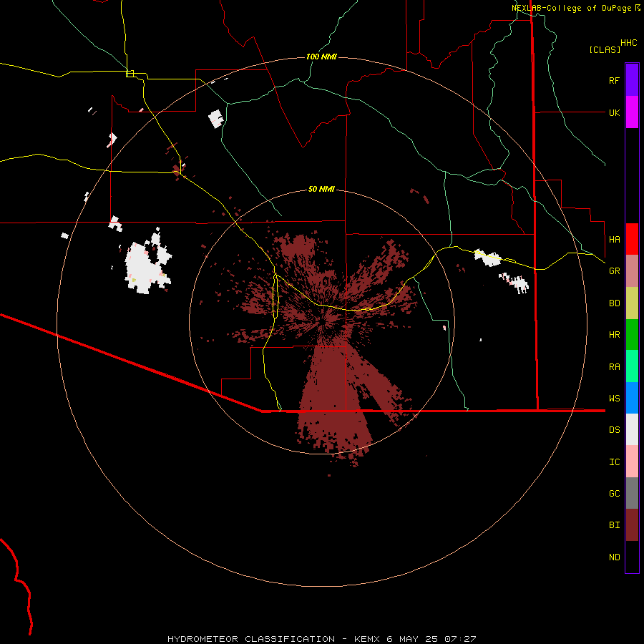This screenshot has height=644, width=644.
Task: Select the GR legend color block
Action: (632, 270)
